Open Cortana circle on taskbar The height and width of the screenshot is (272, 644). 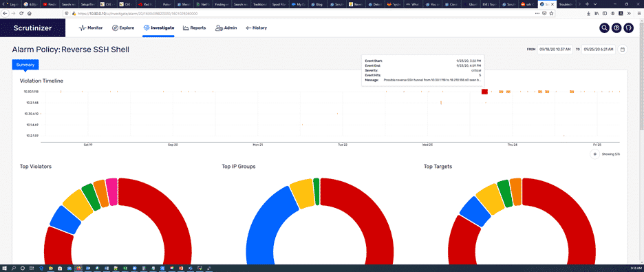coord(23,268)
